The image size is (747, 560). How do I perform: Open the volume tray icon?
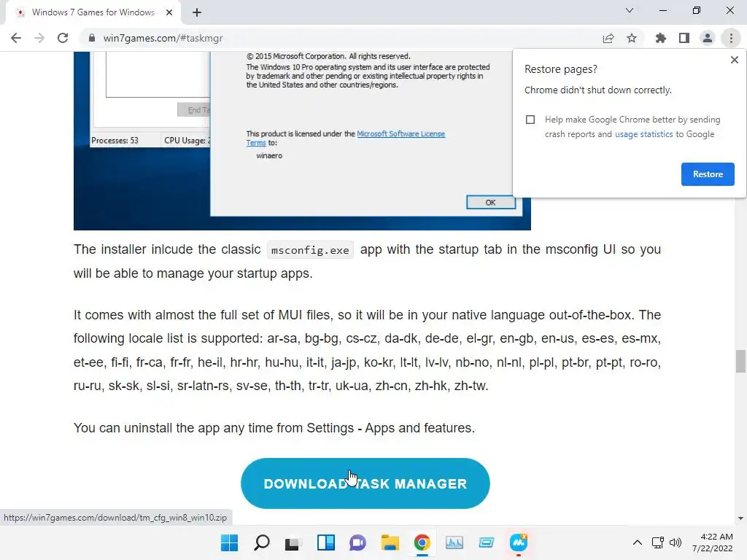[675, 542]
